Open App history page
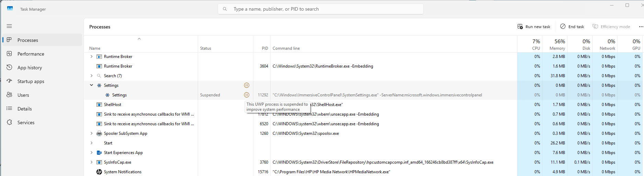Viewport: 644px width, 176px height. (x=43, y=68)
